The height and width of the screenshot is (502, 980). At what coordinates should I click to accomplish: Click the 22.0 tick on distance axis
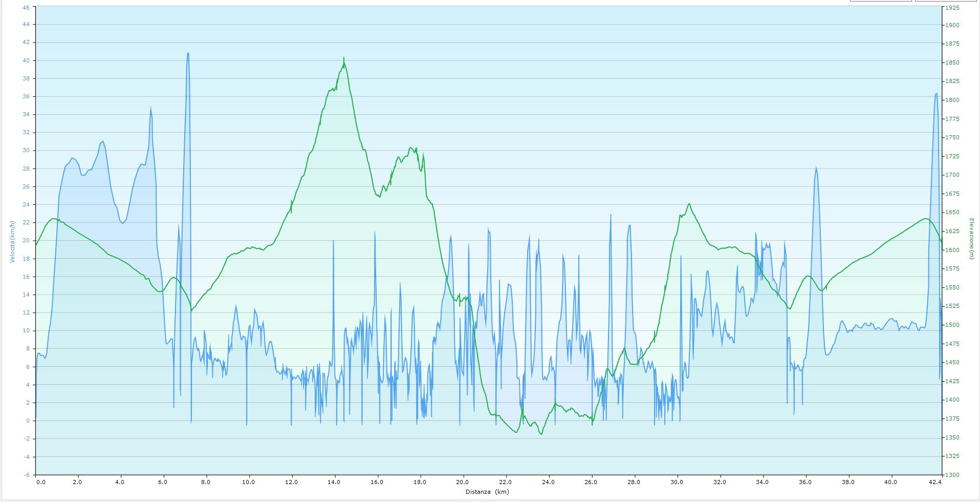click(506, 482)
